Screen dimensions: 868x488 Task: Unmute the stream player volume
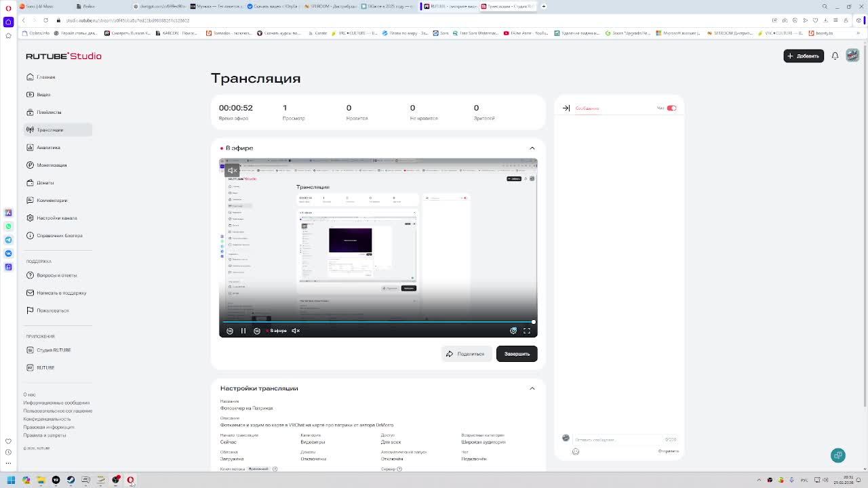pyautogui.click(x=296, y=331)
